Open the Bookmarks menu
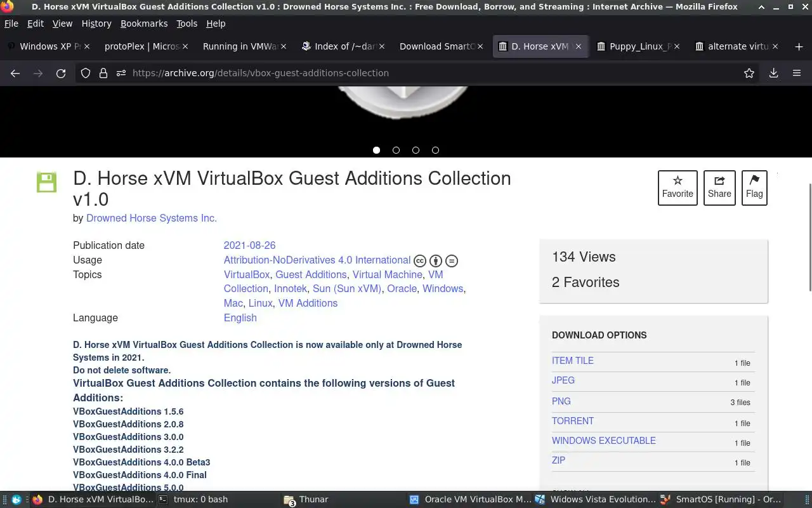 click(144, 23)
